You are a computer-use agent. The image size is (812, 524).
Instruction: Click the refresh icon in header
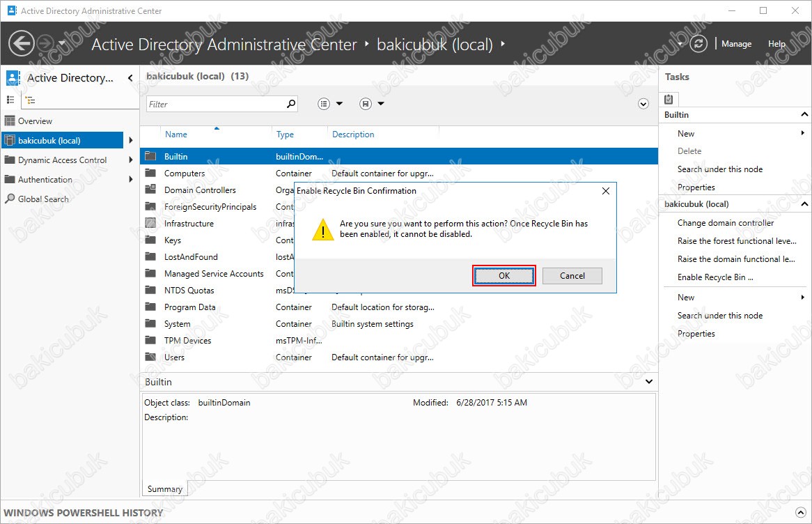(698, 44)
